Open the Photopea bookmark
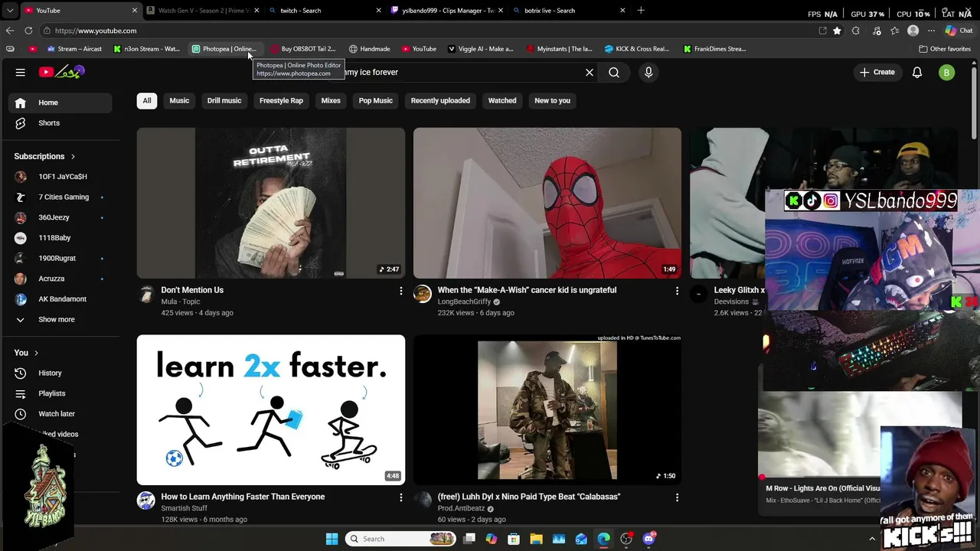This screenshot has height=551, width=980. click(x=224, y=49)
